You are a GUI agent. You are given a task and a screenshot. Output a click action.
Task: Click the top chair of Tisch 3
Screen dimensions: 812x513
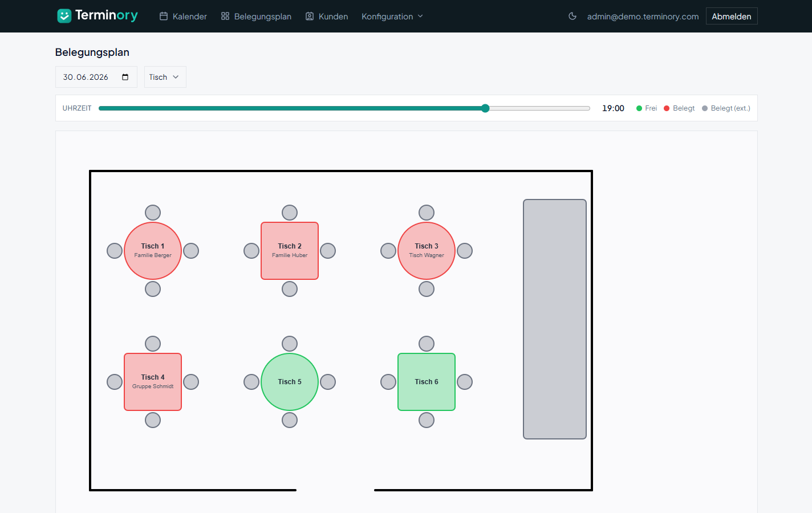pos(427,213)
